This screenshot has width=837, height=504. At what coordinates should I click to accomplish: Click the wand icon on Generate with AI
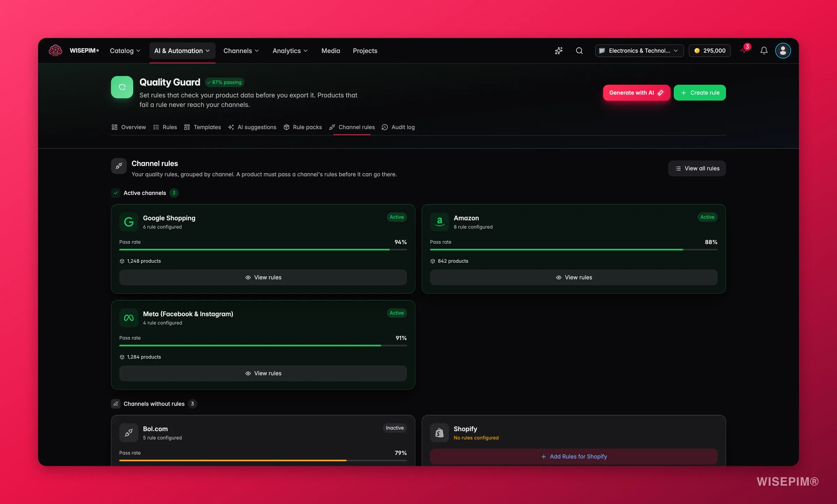point(661,93)
